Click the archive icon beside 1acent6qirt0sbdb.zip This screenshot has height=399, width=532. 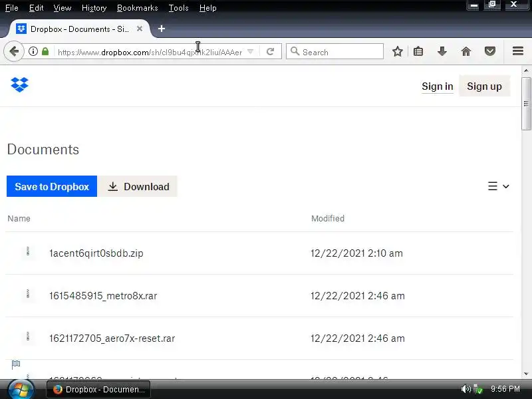coord(28,252)
